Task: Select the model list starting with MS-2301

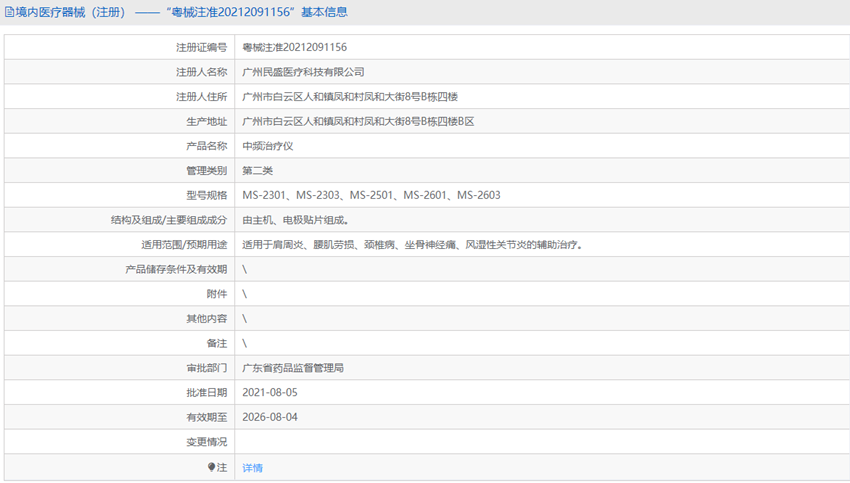Action: pos(371,195)
